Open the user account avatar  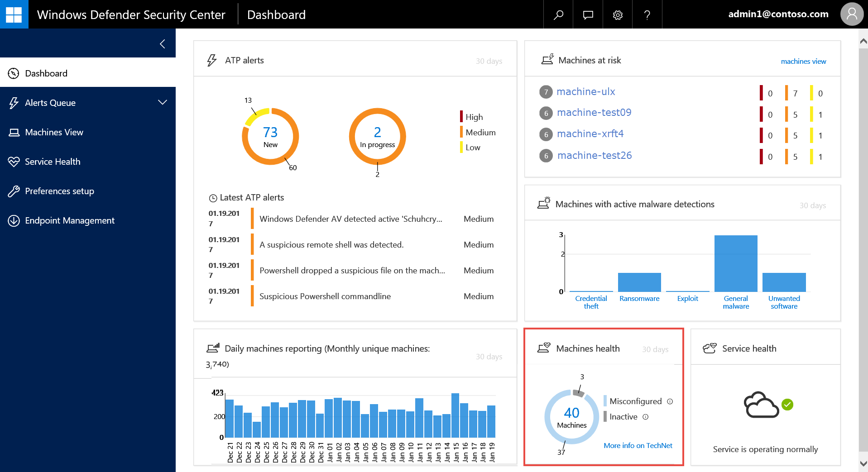click(x=852, y=14)
